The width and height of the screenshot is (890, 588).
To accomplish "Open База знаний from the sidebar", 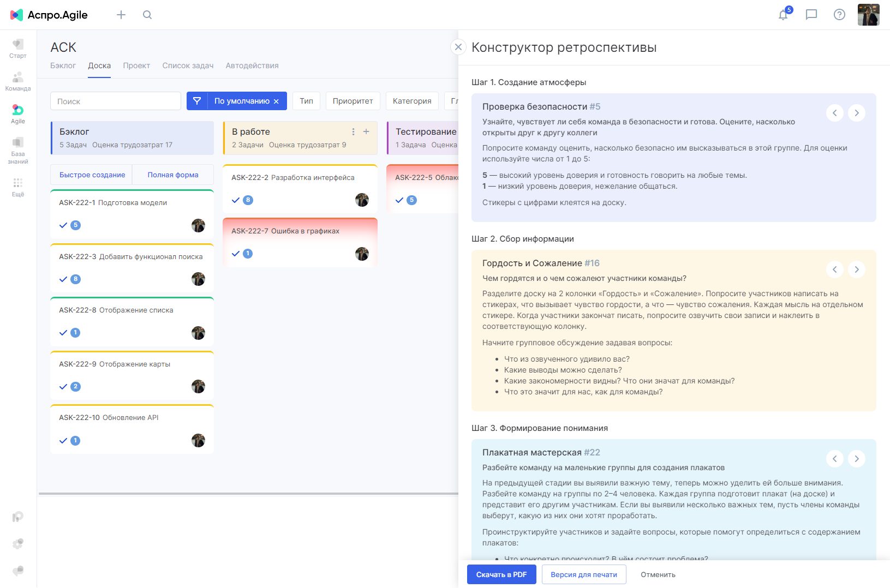I will [17, 148].
